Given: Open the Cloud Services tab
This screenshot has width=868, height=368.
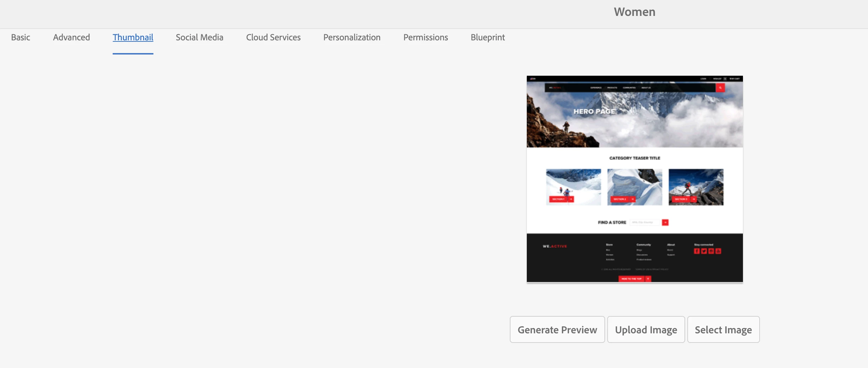Looking at the screenshot, I should click(x=273, y=38).
